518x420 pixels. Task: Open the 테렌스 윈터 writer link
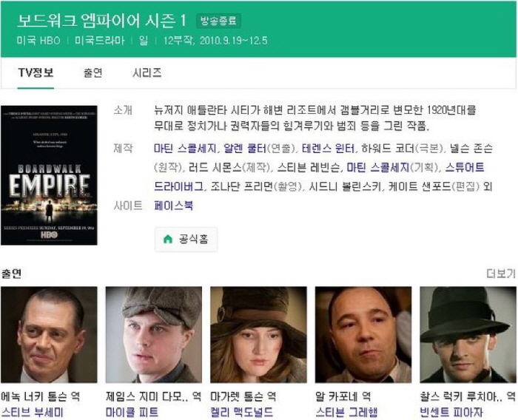pos(328,149)
